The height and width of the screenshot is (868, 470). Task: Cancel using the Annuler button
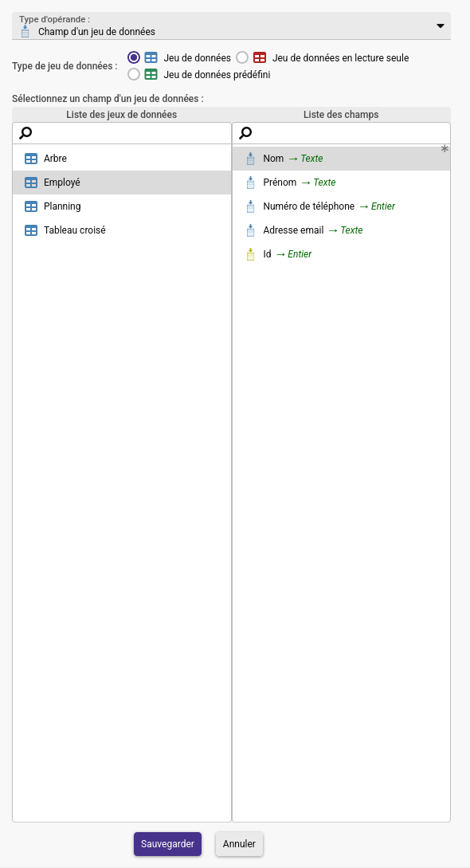point(240,844)
